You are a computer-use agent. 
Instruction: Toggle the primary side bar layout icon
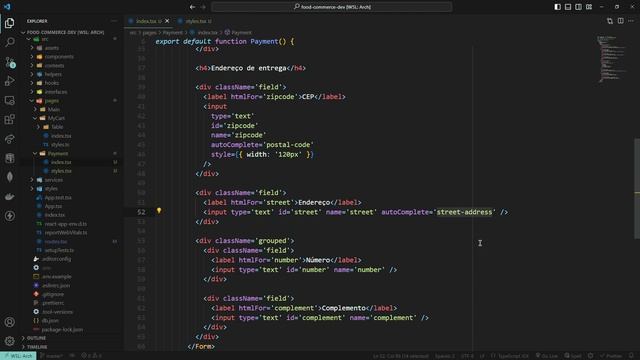point(558,7)
